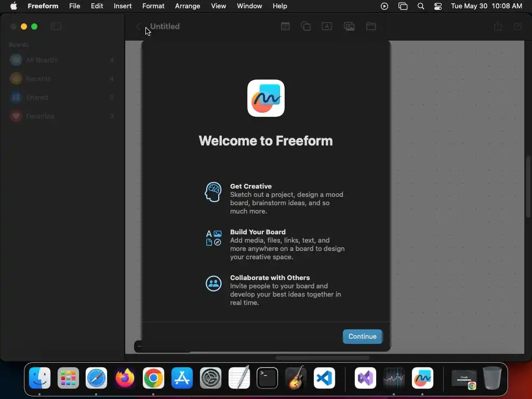Open Firefox from the Dock
Image resolution: width=532 pixels, height=399 pixels.
click(125, 378)
